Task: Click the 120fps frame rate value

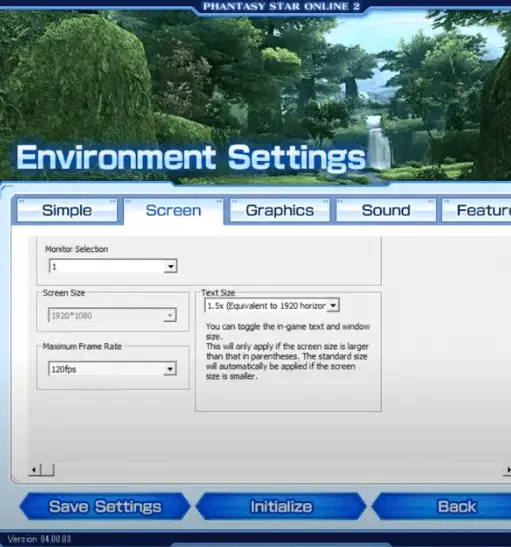Action: tap(64, 369)
